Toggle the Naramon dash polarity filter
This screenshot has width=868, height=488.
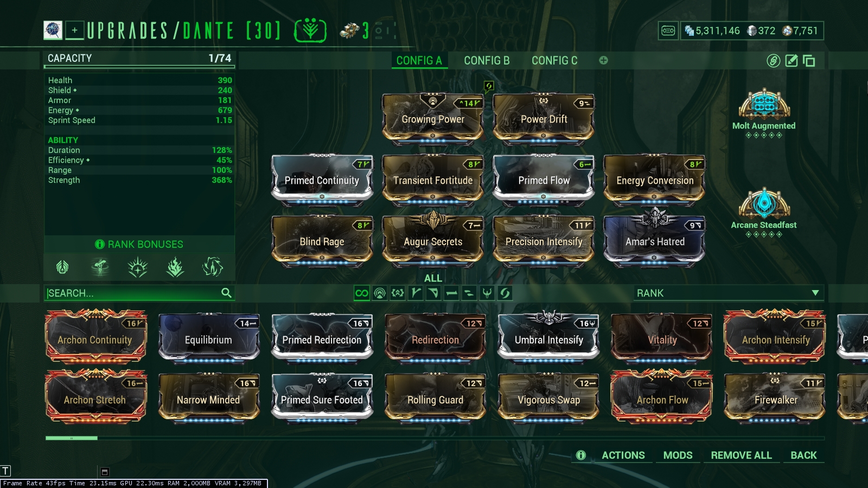click(x=451, y=293)
